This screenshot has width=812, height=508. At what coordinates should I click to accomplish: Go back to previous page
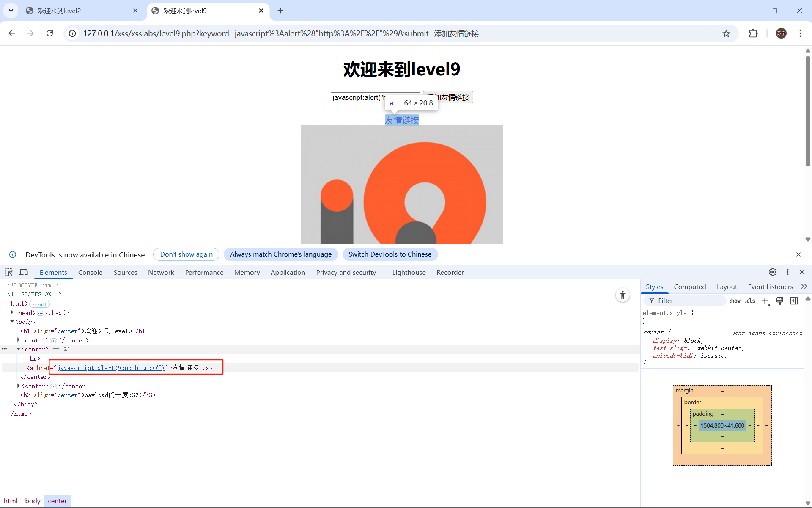[12, 33]
